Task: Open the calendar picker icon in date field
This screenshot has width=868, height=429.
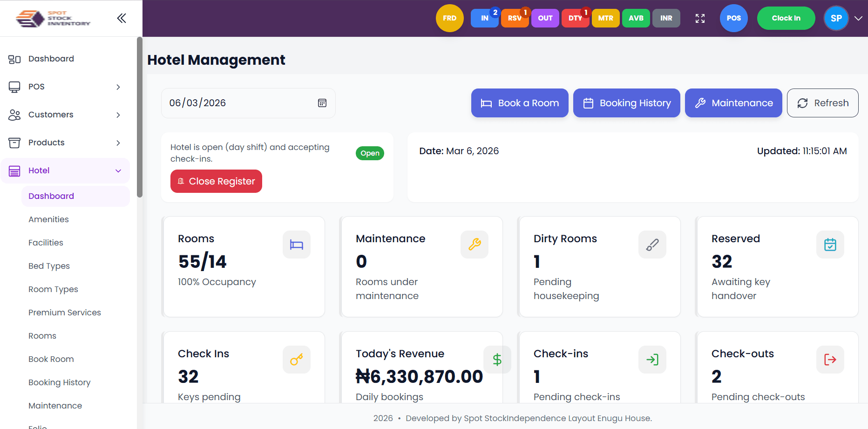Action: 322,103
